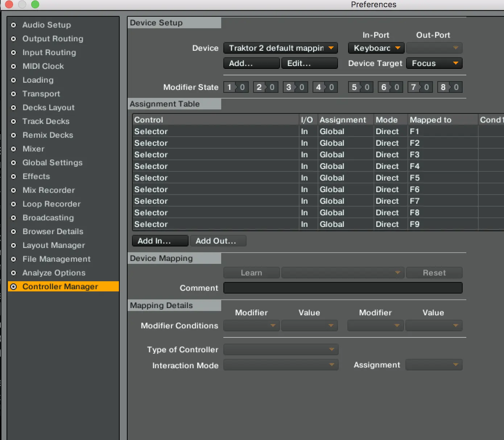This screenshot has width=504, height=440.
Task: Toggle Modifier State 4 indicator
Action: (325, 87)
